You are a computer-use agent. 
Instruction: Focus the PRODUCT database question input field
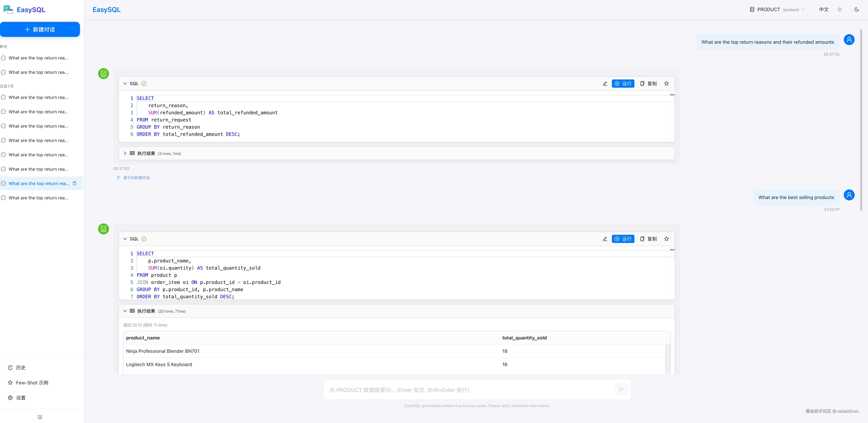(x=468, y=390)
